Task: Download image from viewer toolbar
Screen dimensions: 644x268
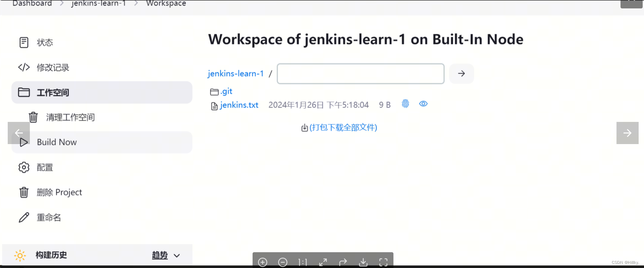Action: 363,262
